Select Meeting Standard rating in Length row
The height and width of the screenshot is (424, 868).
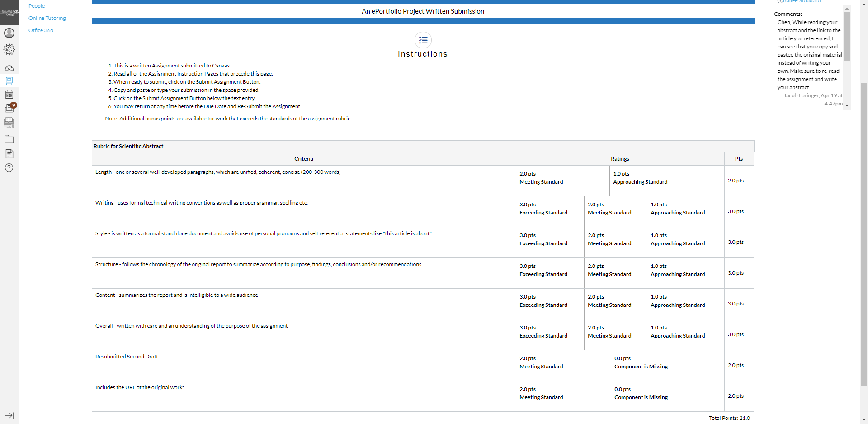[562, 181]
